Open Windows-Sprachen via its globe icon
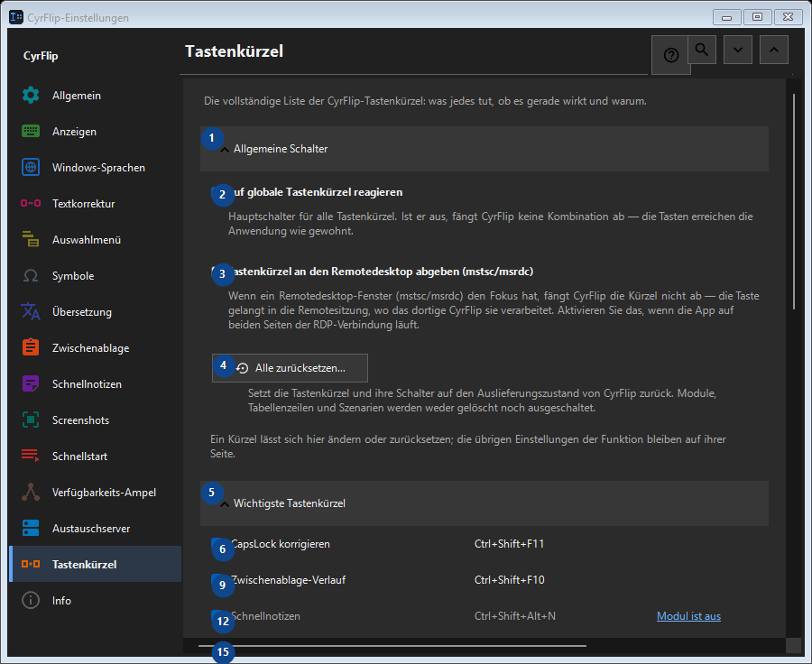812x664 pixels. pyautogui.click(x=31, y=167)
